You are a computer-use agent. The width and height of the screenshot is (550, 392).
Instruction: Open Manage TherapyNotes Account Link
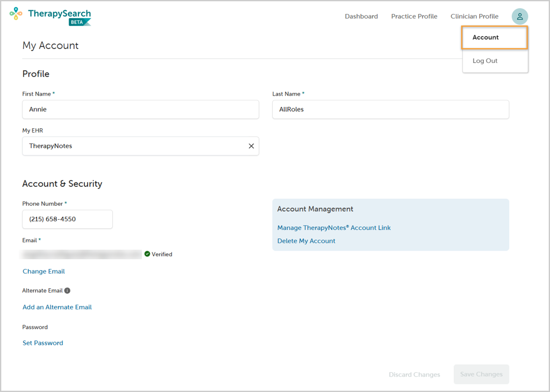coord(334,228)
